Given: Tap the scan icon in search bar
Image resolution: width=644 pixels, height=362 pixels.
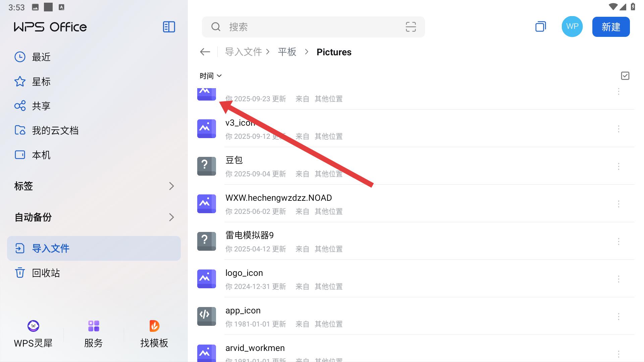Looking at the screenshot, I should (411, 27).
